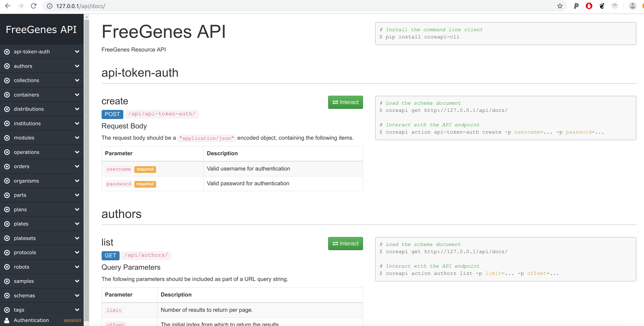
Task: Click the api-token-auth sidebar icon
Action: click(7, 51)
